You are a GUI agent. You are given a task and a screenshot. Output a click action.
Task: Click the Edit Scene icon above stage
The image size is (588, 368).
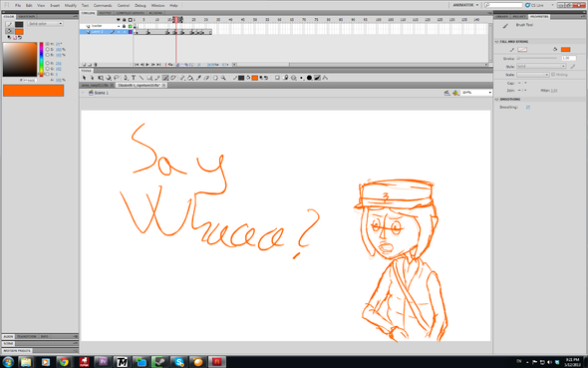click(447, 93)
